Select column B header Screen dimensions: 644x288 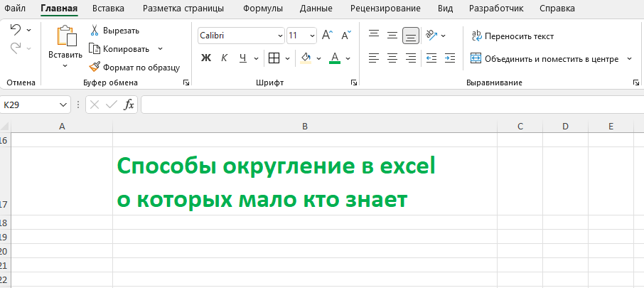[x=305, y=127]
